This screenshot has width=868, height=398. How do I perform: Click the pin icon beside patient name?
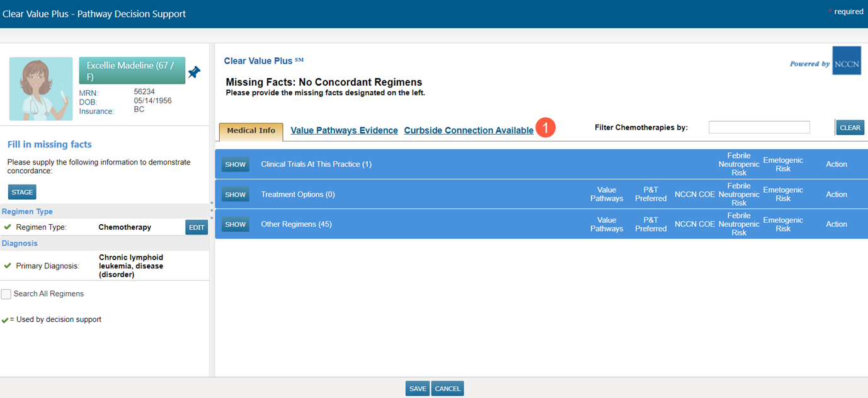(x=194, y=72)
